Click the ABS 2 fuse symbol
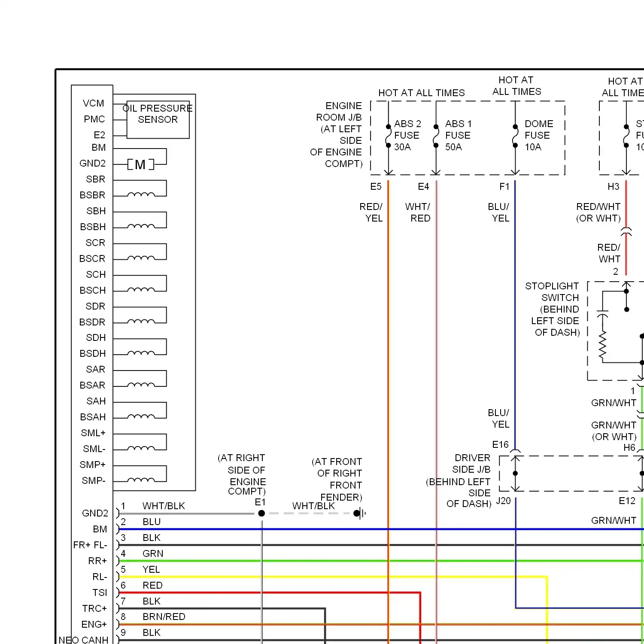This screenshot has height=644, width=644. 388,136
